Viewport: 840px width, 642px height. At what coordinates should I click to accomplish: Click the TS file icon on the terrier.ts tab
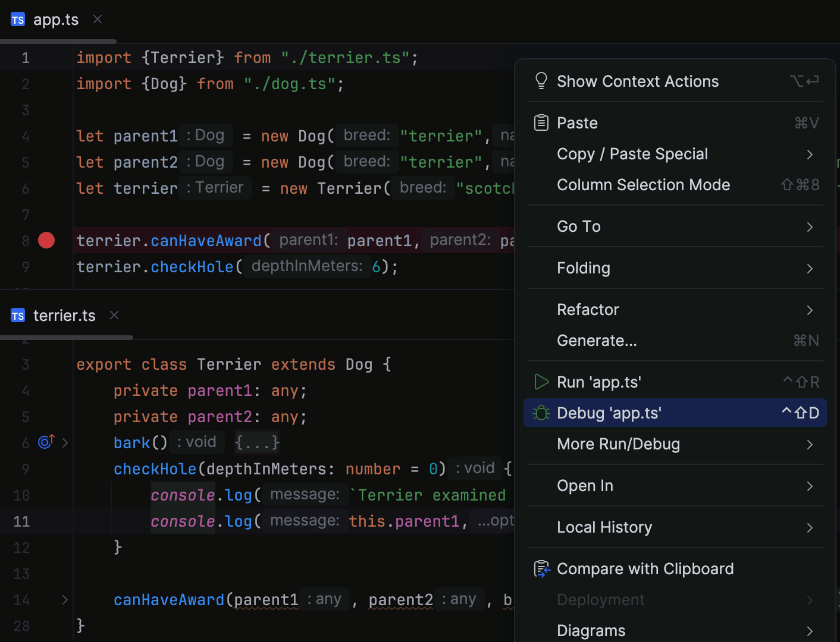[17, 315]
